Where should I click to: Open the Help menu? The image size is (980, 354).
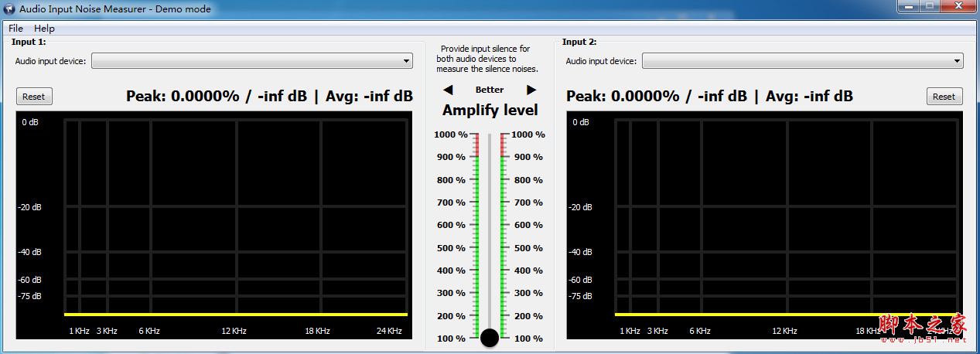[x=44, y=29]
